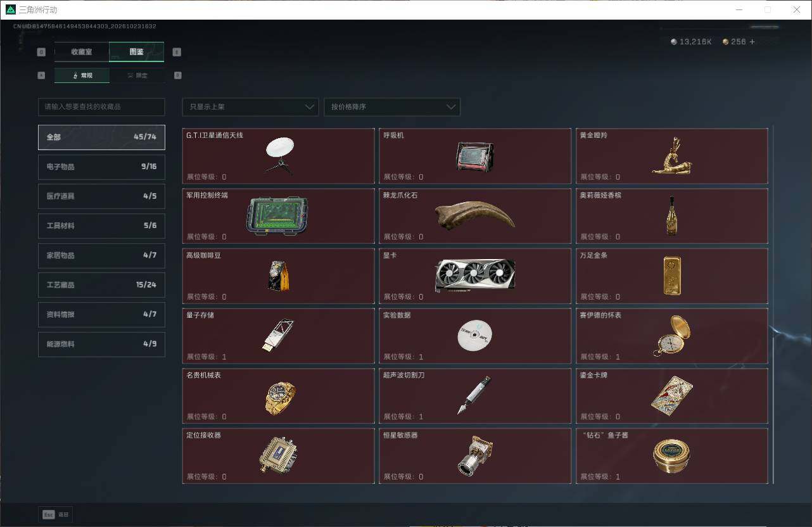
Task: Choose the 奥莉薇娅香槟 champagne bottle image
Action: (671, 215)
